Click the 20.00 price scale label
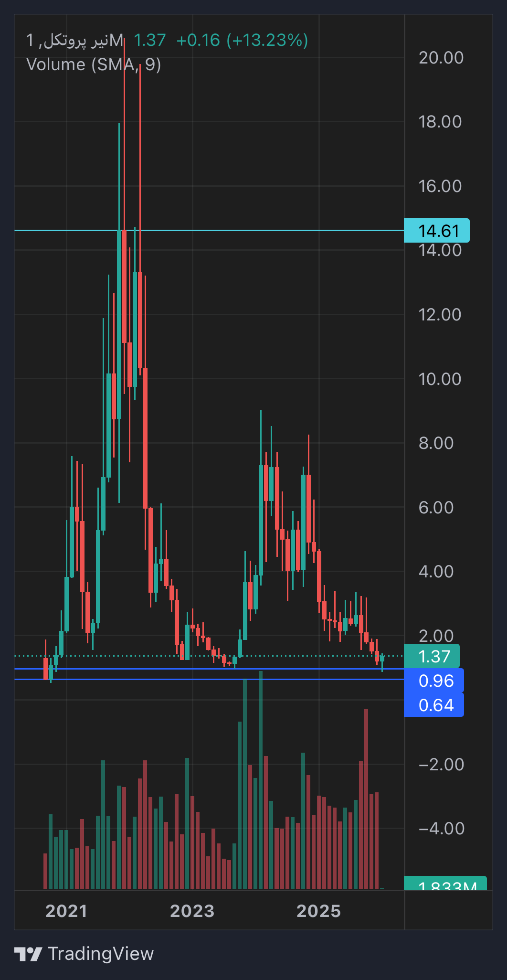This screenshot has height=980, width=507. [x=441, y=58]
